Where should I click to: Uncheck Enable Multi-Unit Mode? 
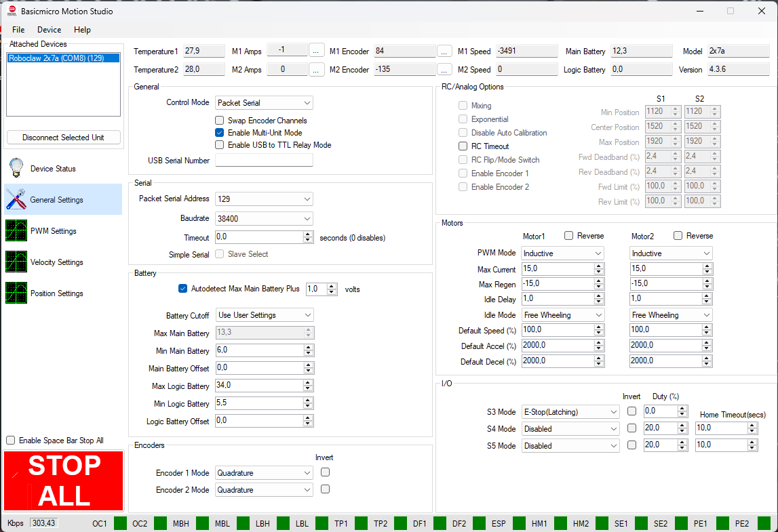pyautogui.click(x=220, y=133)
